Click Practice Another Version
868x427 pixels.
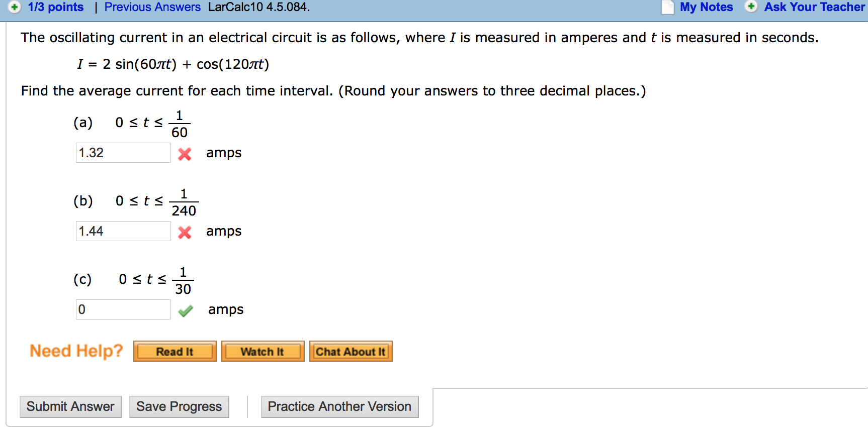click(x=339, y=406)
